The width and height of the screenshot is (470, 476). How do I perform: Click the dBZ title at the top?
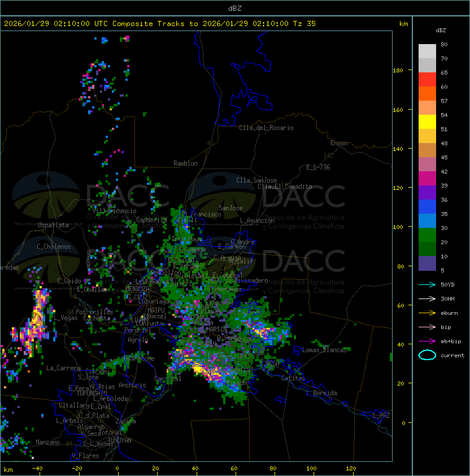tap(235, 8)
